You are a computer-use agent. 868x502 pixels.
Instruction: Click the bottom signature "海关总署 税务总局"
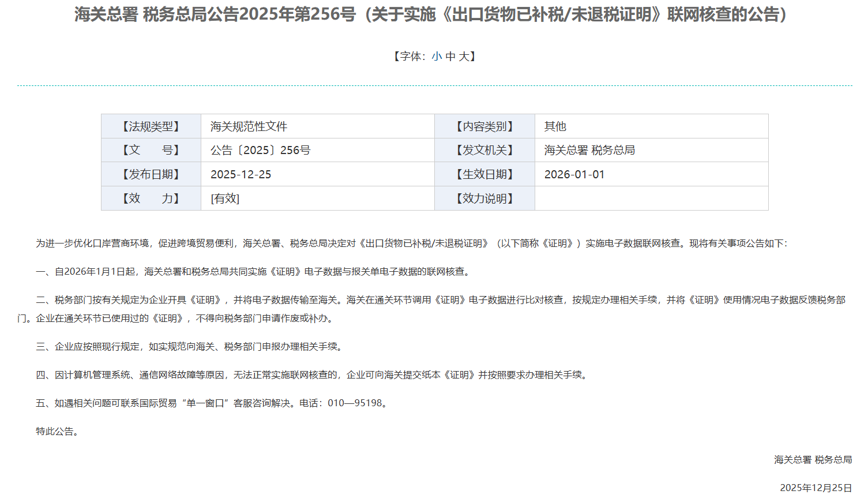click(813, 460)
